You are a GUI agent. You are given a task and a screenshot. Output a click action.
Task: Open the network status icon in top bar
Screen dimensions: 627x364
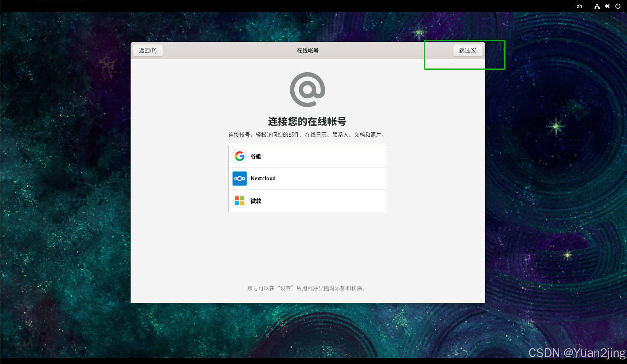[597, 6]
